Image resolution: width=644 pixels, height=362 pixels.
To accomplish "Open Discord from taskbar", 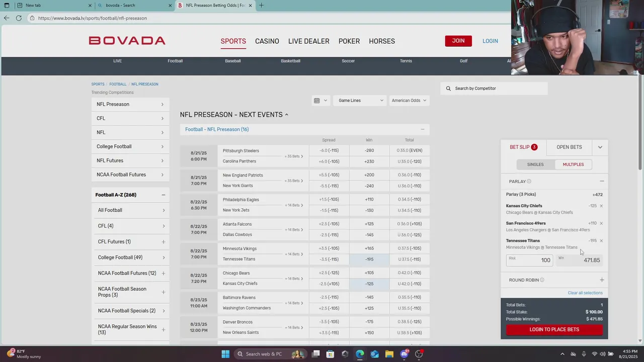I will 405,354.
